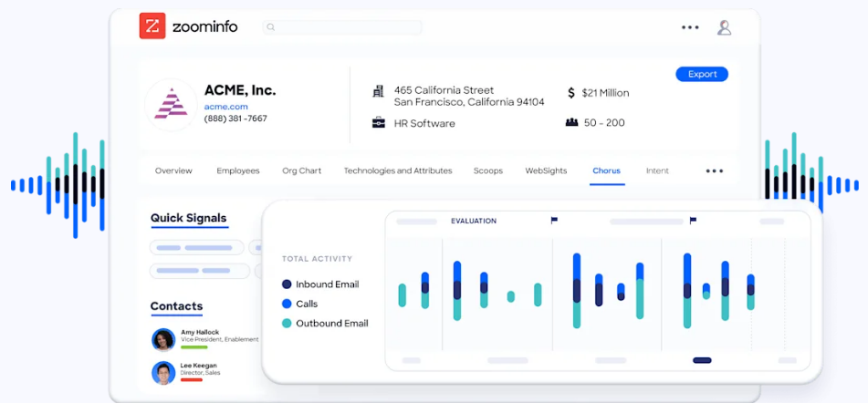The width and height of the screenshot is (868, 403).
Task: Click Amy Hallock's green status bar
Action: point(194,347)
